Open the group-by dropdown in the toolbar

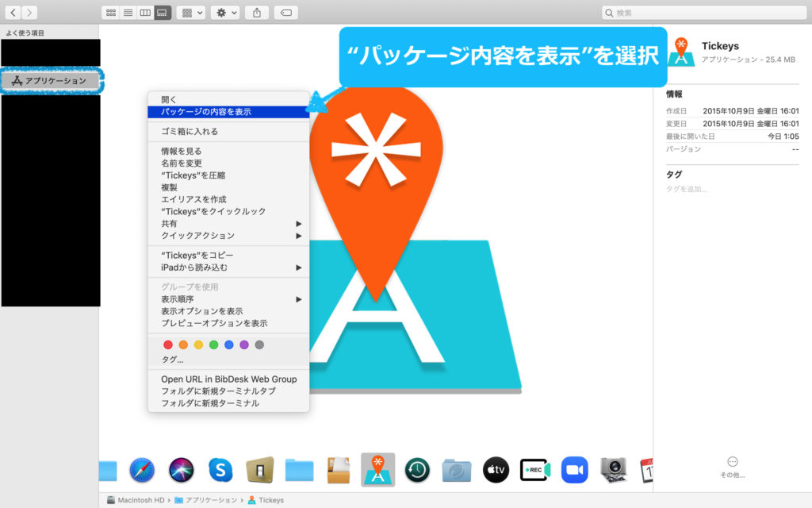click(191, 13)
